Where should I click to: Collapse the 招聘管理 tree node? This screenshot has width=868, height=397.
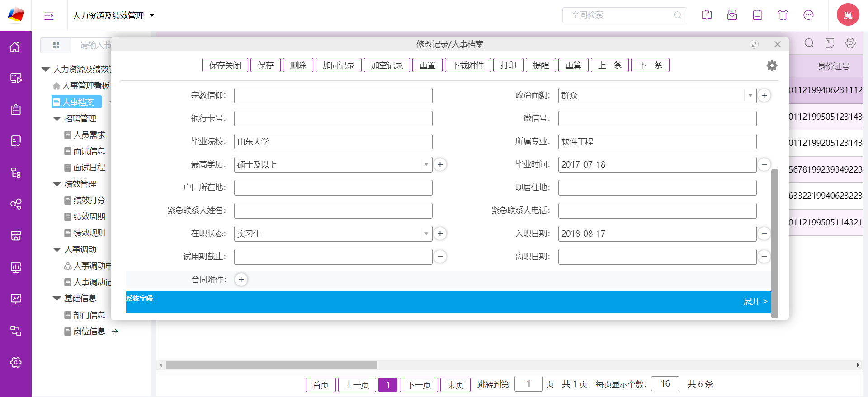[57, 119]
